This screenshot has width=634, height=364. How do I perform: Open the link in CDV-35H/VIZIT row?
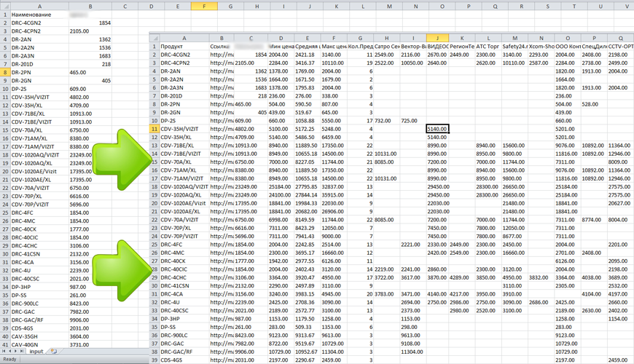(222, 129)
